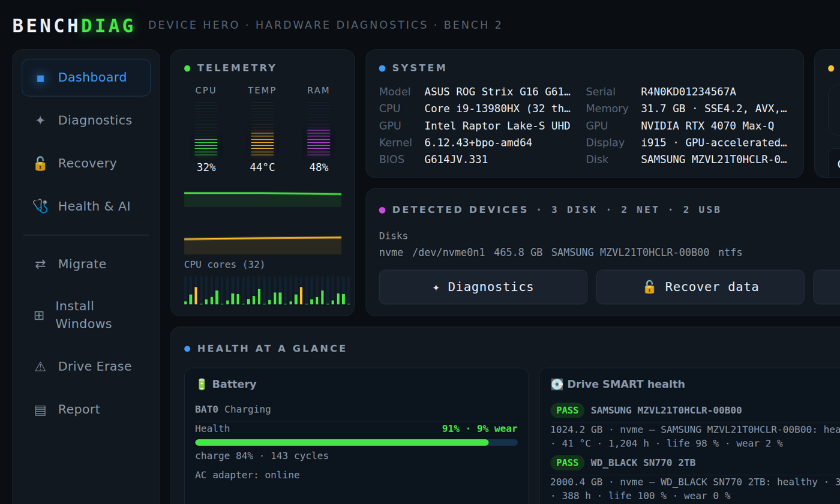The image size is (840, 504).
Task: Click the green CPU history graph line
Action: 263,194
